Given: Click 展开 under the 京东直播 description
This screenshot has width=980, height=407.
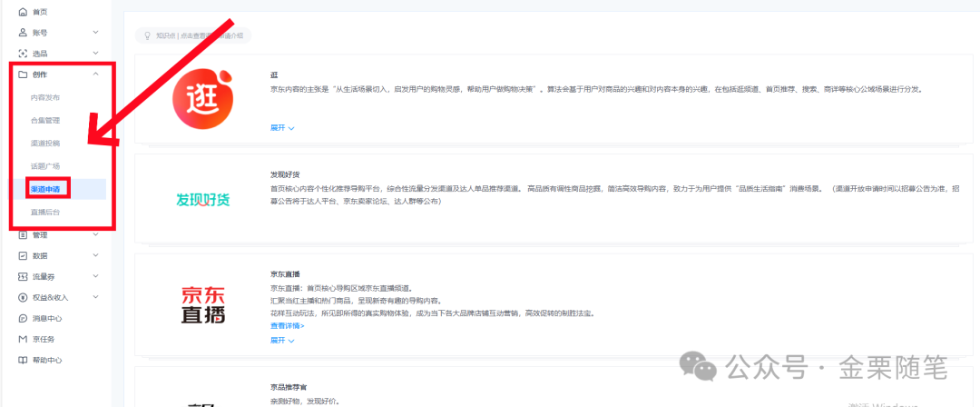Looking at the screenshot, I should coord(282,340).
